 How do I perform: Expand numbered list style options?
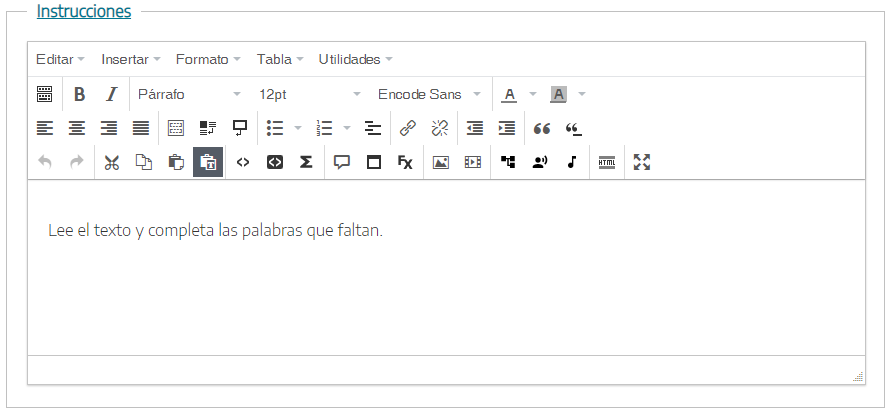pyautogui.click(x=347, y=128)
